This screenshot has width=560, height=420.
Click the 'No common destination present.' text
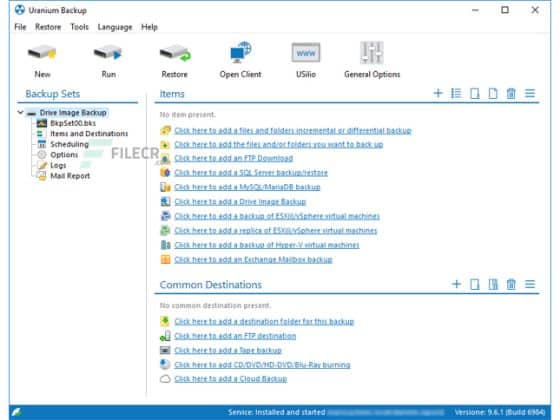(215, 306)
